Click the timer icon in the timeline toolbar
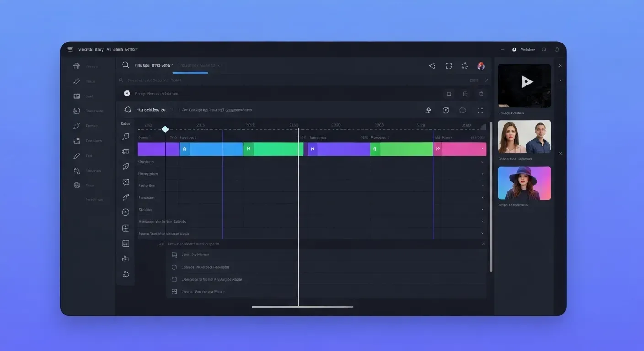The width and height of the screenshot is (644, 351). (x=445, y=110)
